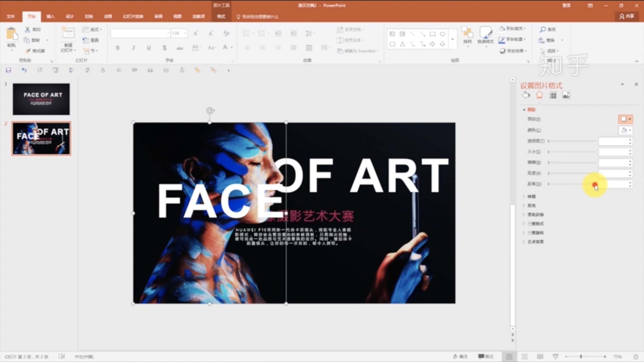
Task: Open the picture Format (格式) tab
Action: [x=221, y=17]
